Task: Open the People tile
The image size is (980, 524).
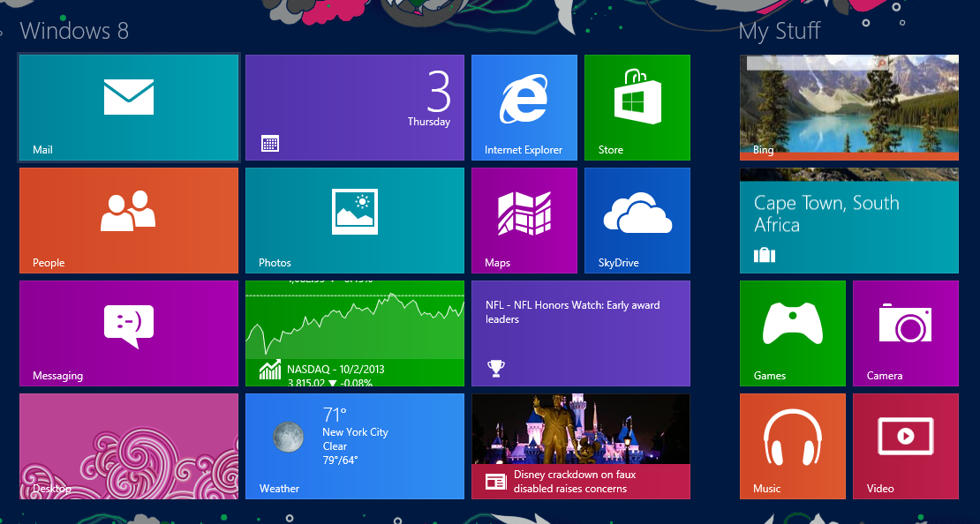Action: 129,221
